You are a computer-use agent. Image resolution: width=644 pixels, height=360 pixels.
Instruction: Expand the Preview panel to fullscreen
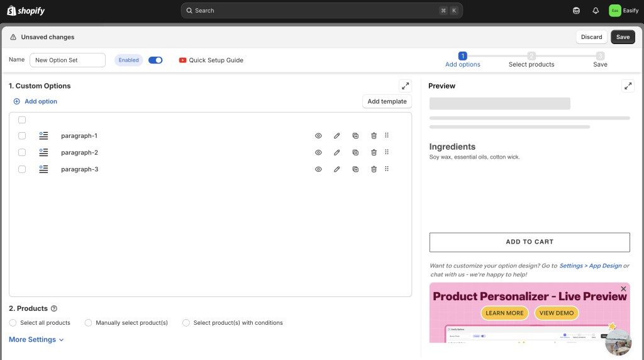point(628,86)
